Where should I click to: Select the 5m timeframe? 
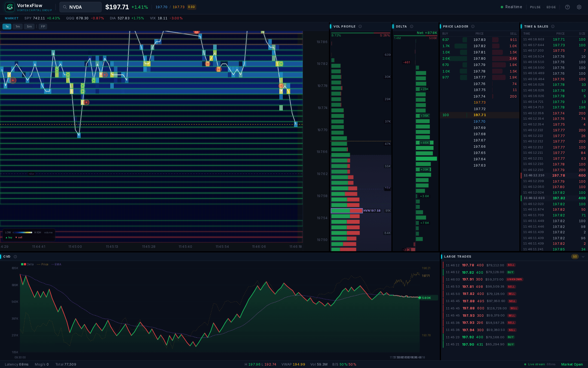click(x=29, y=26)
